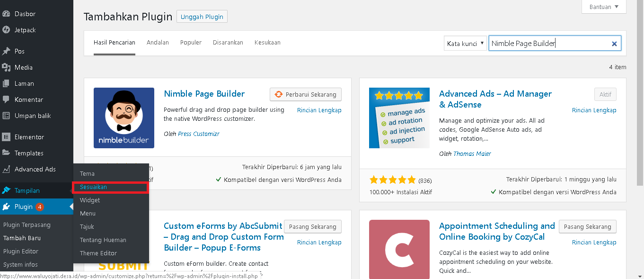
Task: Open the Kata kunci search type dropdown
Action: point(466,44)
